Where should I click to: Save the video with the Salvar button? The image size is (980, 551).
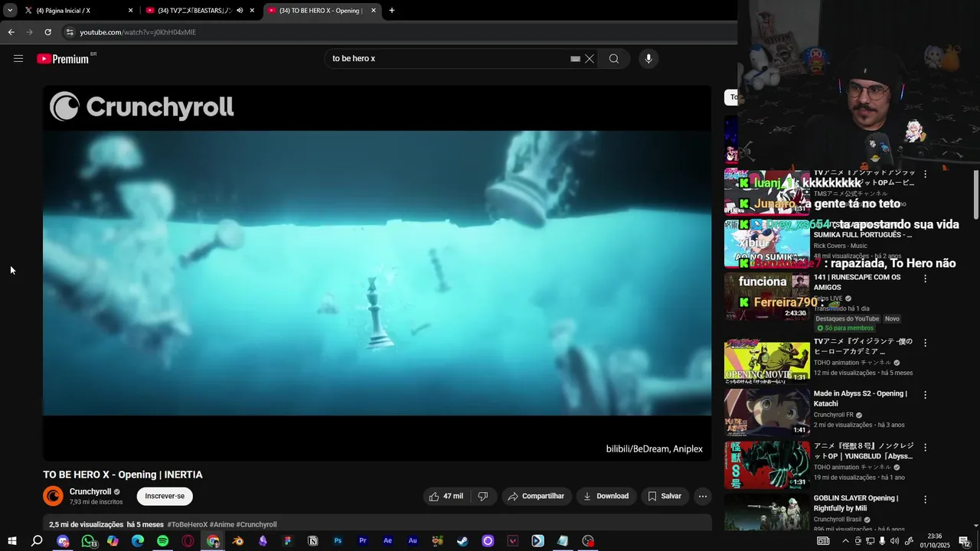[x=665, y=496]
